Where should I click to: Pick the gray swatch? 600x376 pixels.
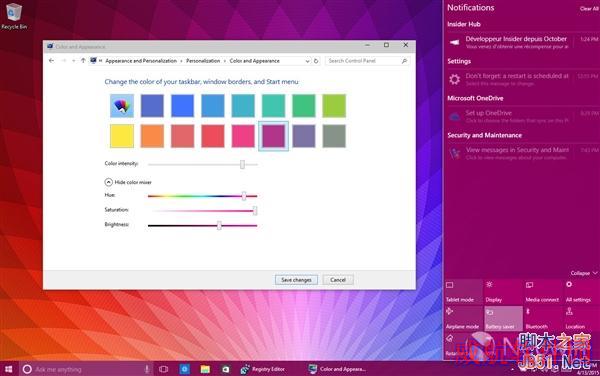pos(334,136)
